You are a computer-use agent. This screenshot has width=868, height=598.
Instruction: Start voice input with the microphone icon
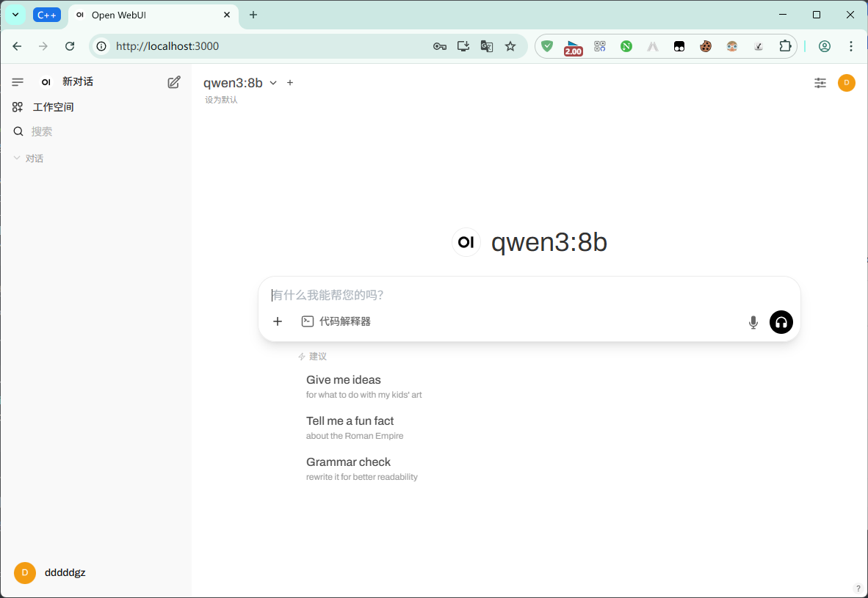pyautogui.click(x=753, y=322)
